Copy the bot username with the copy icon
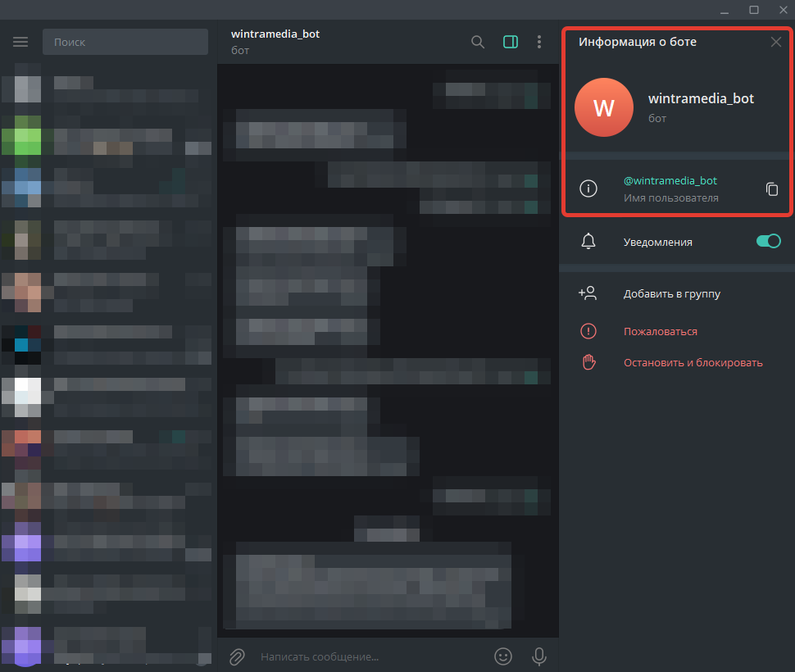795x672 pixels. click(772, 189)
